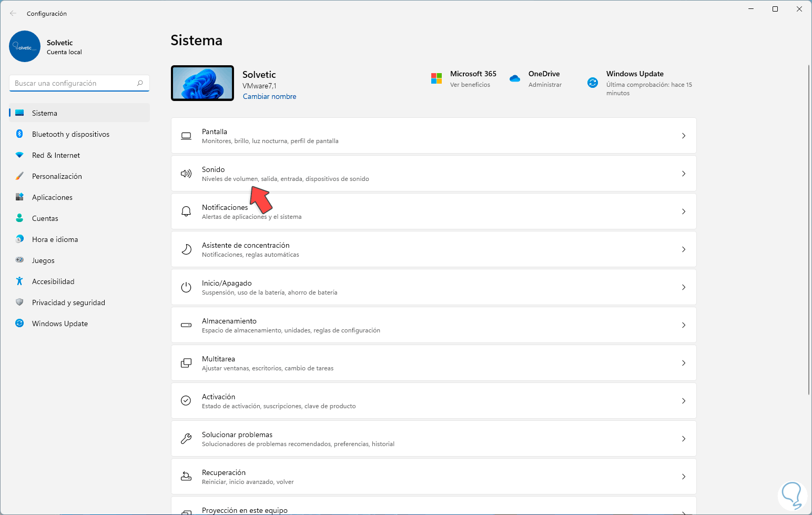Click the Microsoft 365 logo icon
This screenshot has width=812, height=515.
point(437,78)
